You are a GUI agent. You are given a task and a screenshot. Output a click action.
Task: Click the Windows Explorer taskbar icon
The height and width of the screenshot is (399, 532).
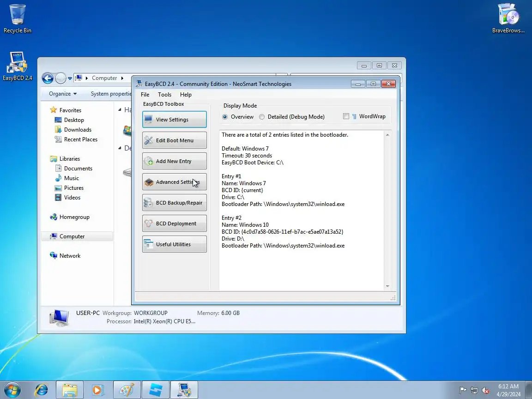click(x=70, y=390)
